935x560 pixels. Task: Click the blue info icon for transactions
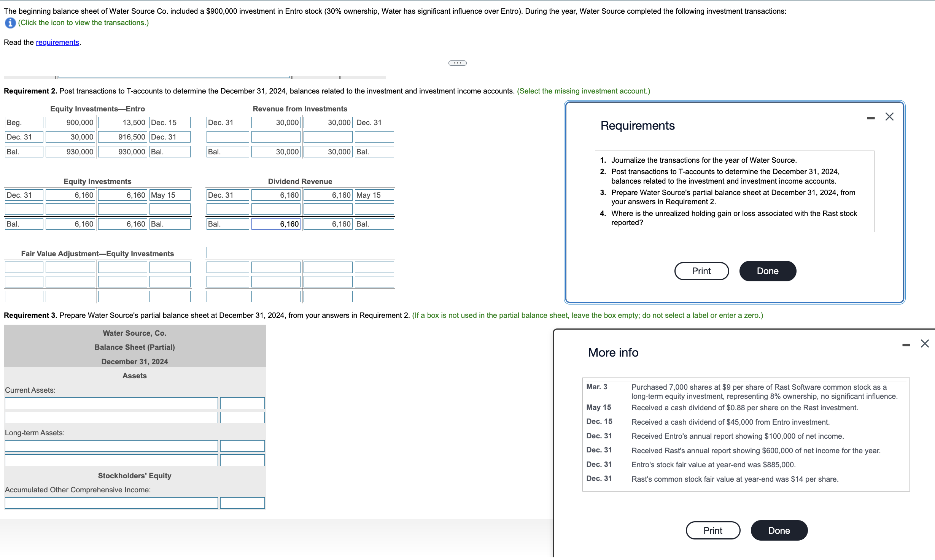[x=10, y=23]
